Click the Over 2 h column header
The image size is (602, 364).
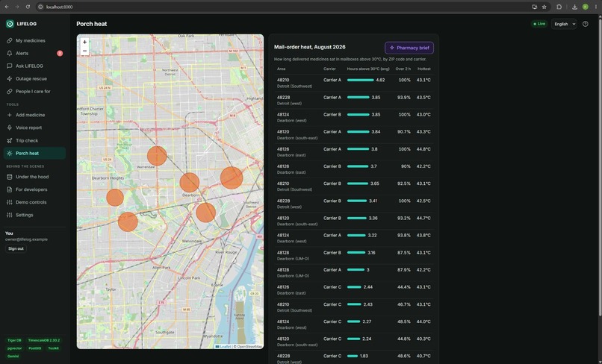(403, 69)
